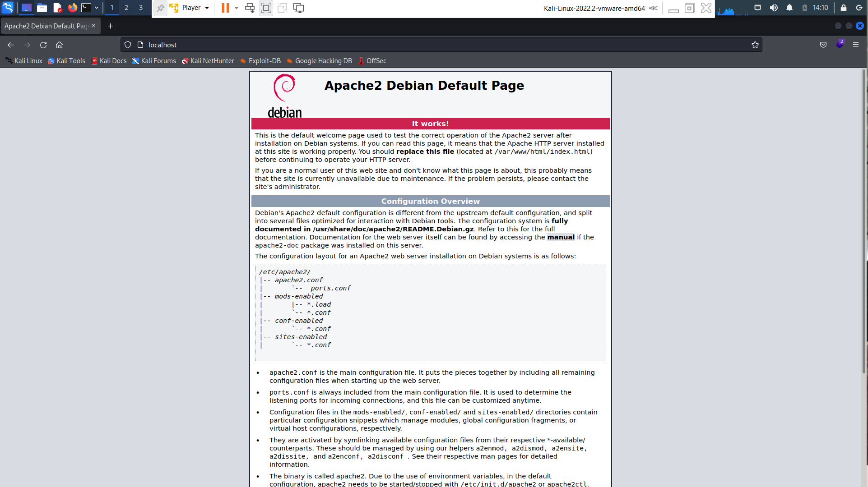Open the Kali Linux bookmark
The image size is (868, 487).
[24, 61]
